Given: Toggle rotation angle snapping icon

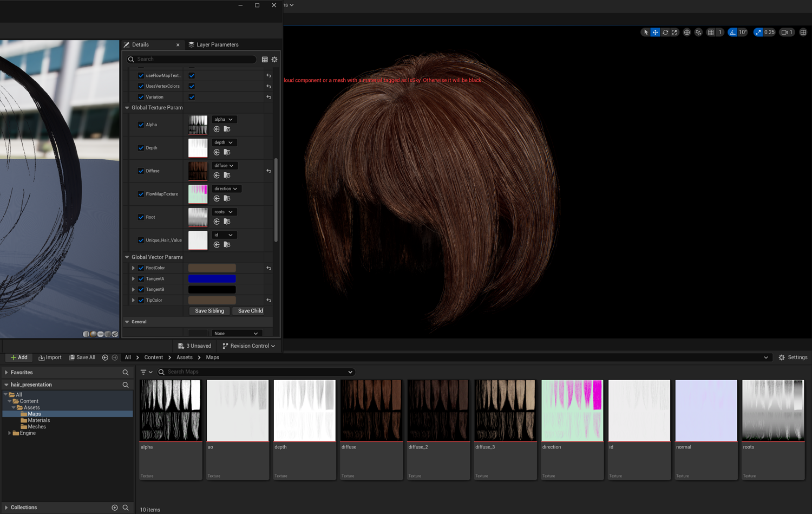Looking at the screenshot, I should pos(732,32).
